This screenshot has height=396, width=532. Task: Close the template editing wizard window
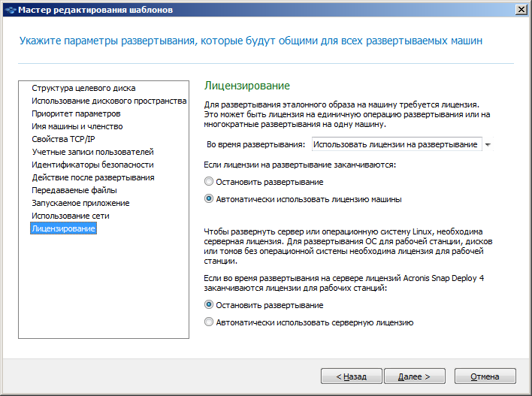tap(521, 10)
